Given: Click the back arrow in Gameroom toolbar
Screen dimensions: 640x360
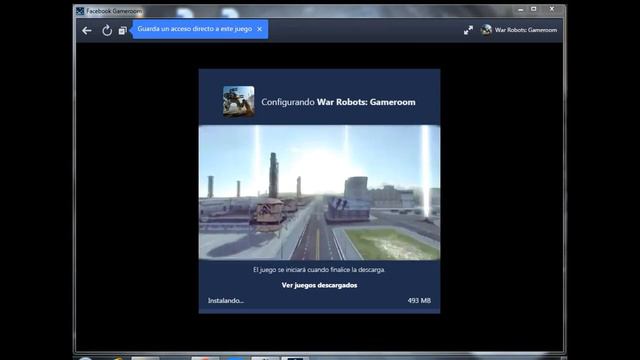Looking at the screenshot, I should (87, 31).
